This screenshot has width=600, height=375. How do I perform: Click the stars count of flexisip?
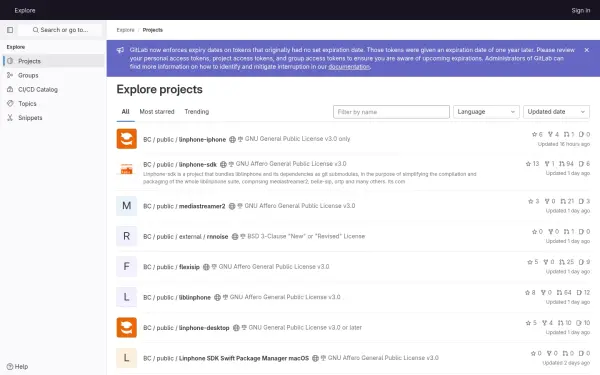(533, 262)
